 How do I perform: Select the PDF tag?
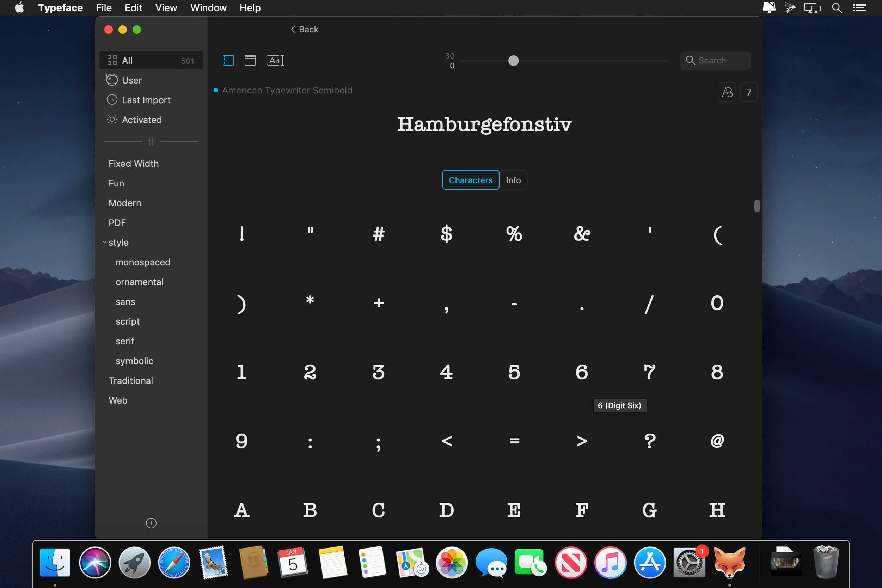point(117,223)
